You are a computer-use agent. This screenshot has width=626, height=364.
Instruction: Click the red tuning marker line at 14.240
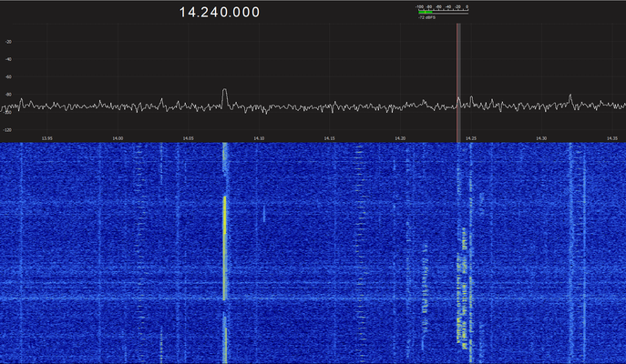457,83
